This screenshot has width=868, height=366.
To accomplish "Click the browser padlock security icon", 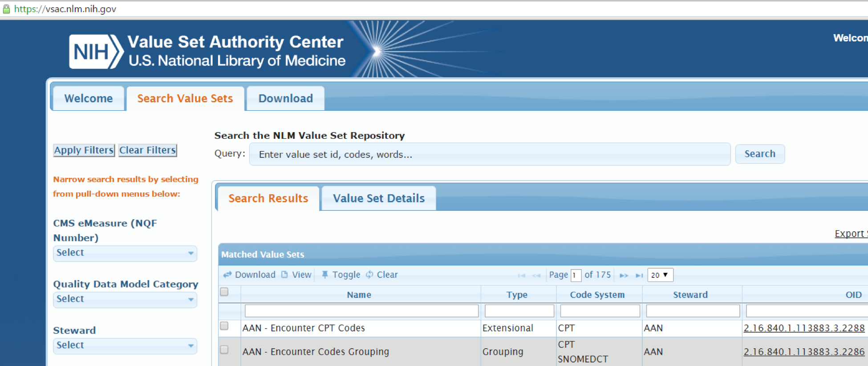I will pyautogui.click(x=6, y=9).
